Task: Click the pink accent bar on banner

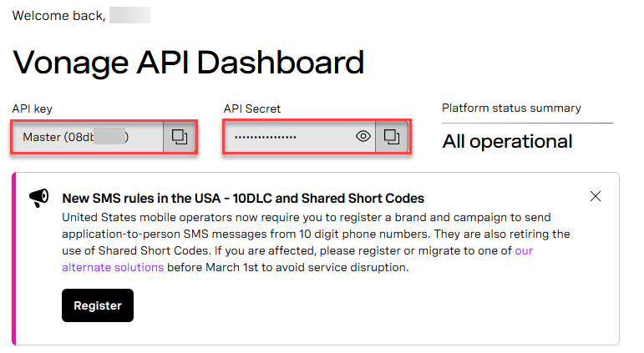Action: tap(14, 259)
